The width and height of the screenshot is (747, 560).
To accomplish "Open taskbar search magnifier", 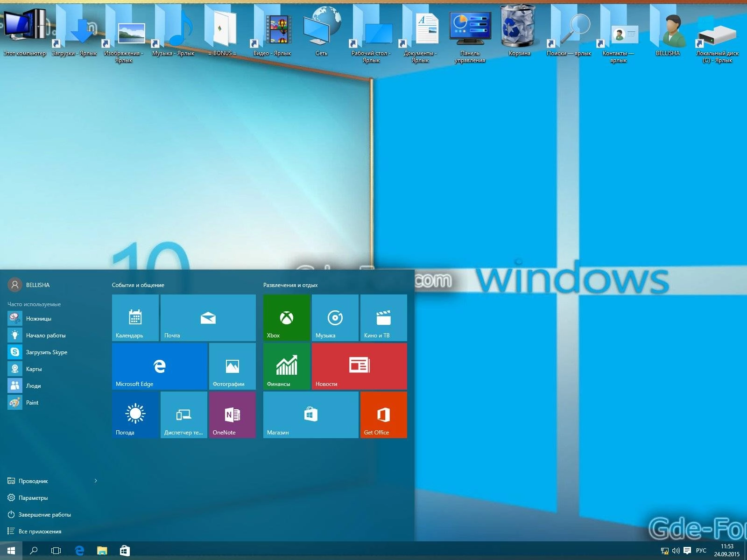I will point(34,551).
